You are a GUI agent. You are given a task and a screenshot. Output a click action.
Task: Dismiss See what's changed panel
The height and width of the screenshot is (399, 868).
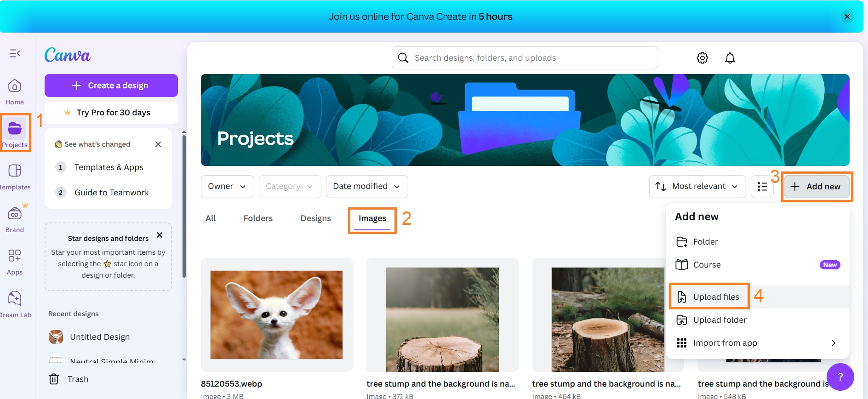click(x=158, y=144)
